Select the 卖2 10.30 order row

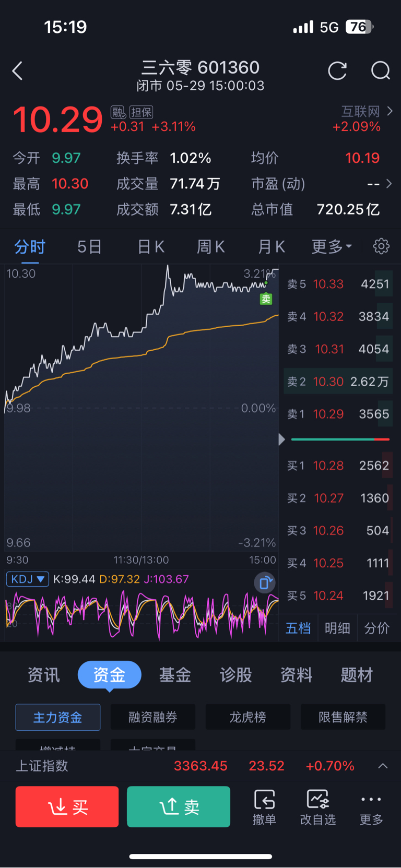[x=338, y=382]
